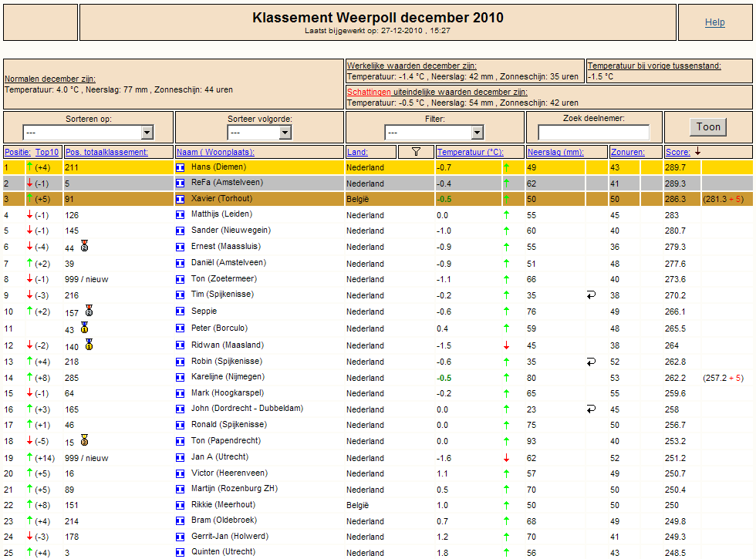
Task: Focus the 'Zoek deelnemer' search field
Action: tap(593, 132)
